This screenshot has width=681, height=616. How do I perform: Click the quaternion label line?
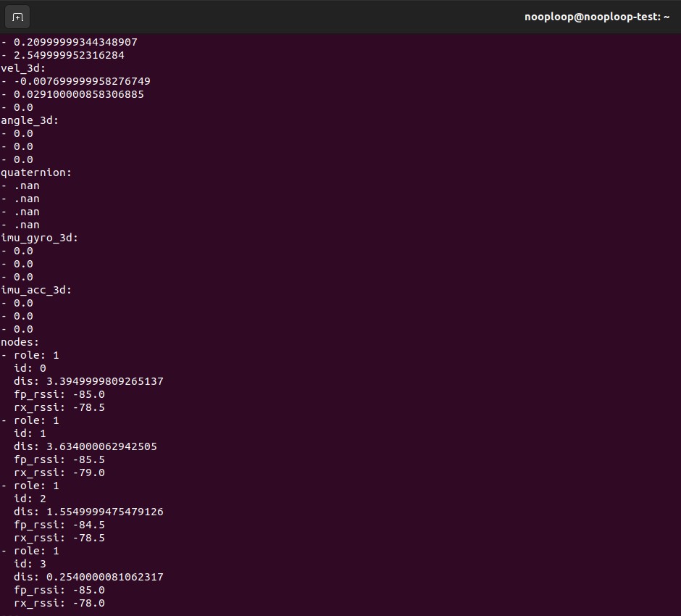tap(36, 172)
